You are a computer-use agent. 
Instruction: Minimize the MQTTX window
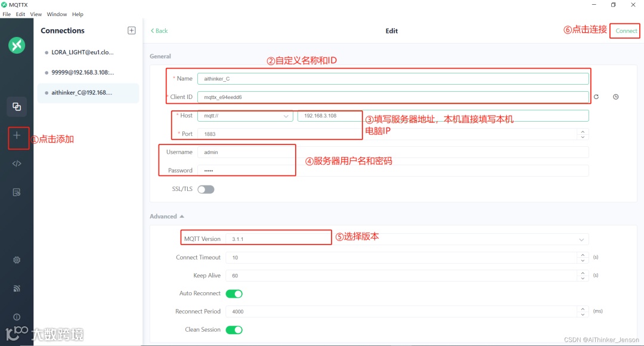pos(594,5)
